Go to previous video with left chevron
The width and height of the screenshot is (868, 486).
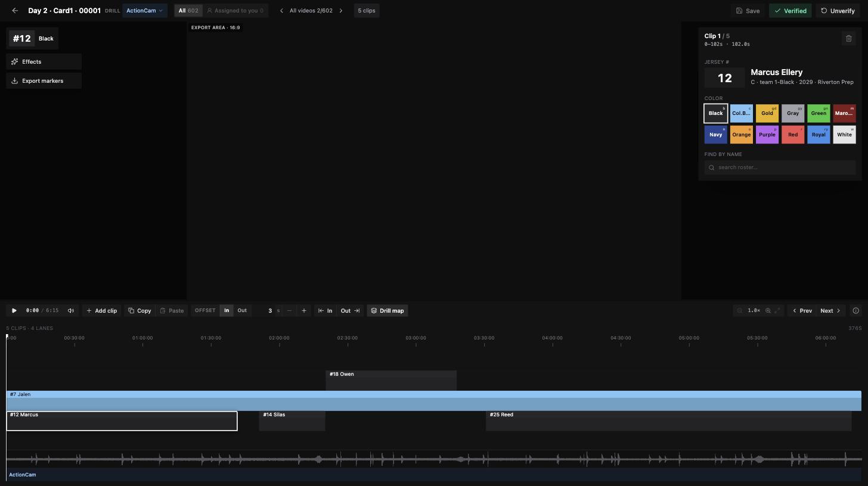[281, 11]
